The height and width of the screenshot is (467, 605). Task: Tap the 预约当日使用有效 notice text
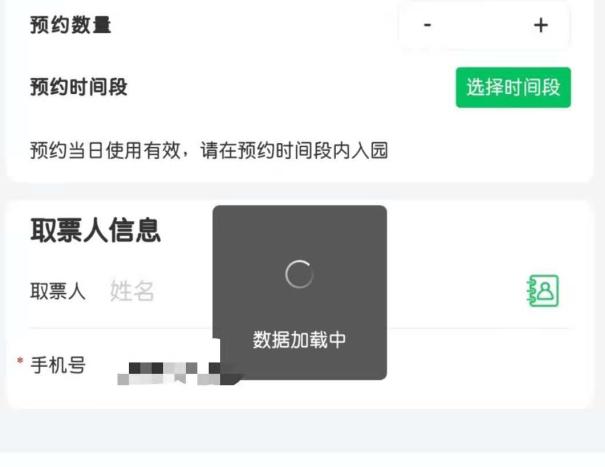pos(105,150)
